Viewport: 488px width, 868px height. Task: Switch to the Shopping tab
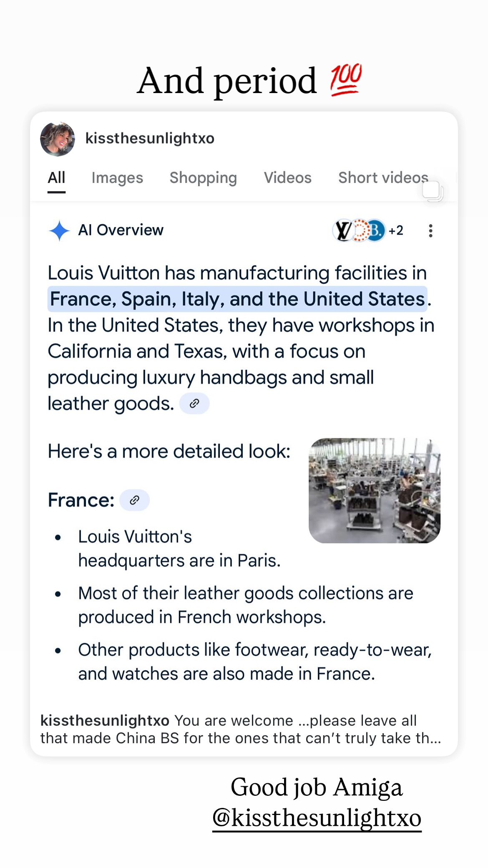203,178
